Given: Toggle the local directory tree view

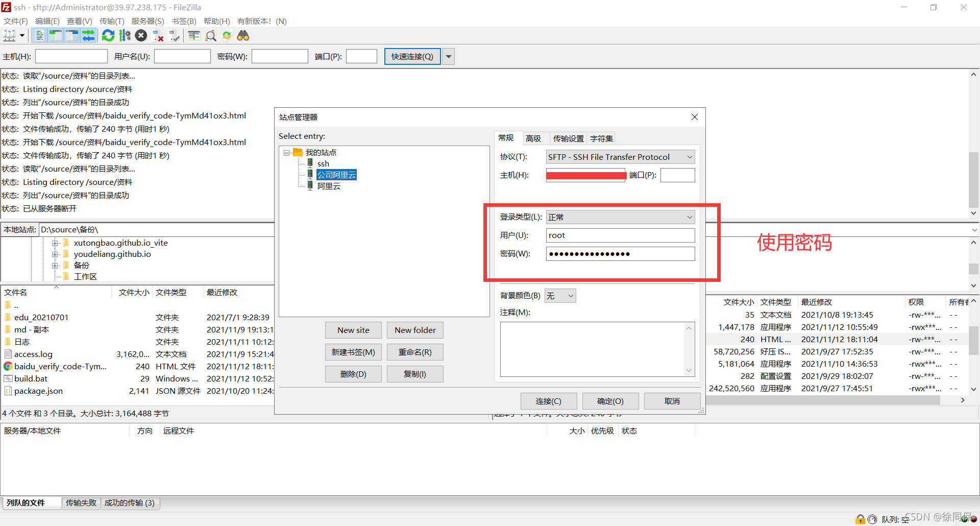Looking at the screenshot, I should (x=55, y=35).
